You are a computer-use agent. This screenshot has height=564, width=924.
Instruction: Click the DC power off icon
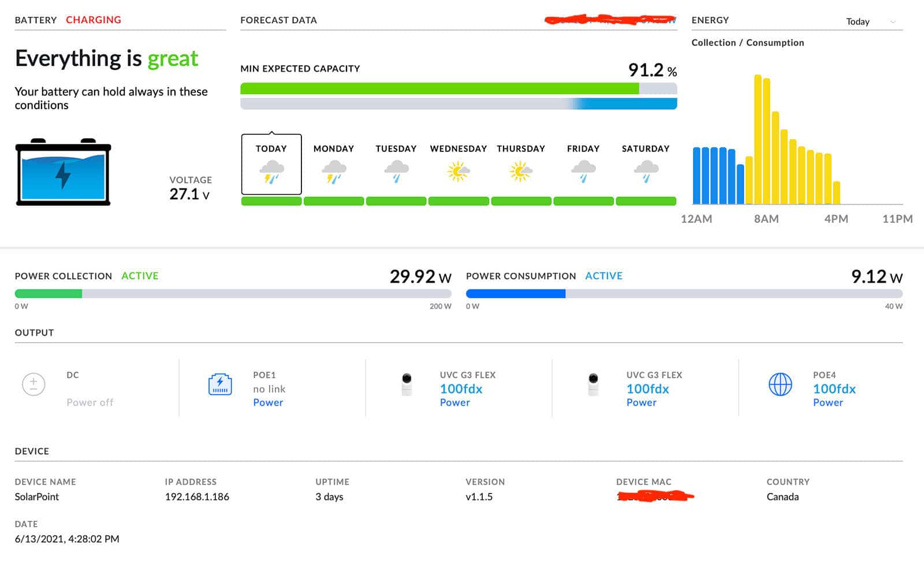(x=33, y=384)
